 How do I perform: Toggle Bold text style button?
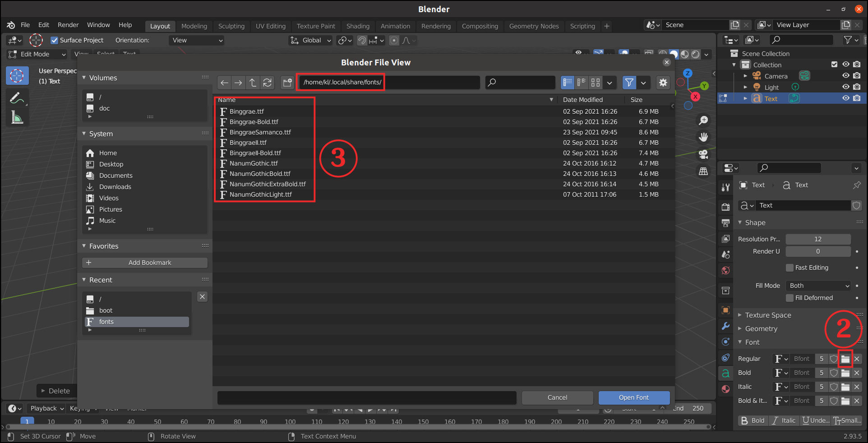753,421
